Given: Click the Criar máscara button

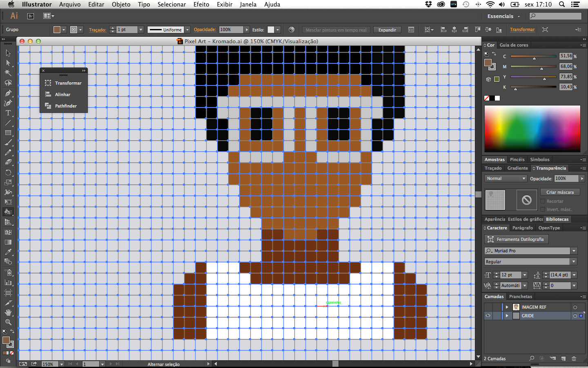Looking at the screenshot, I should click(560, 192).
